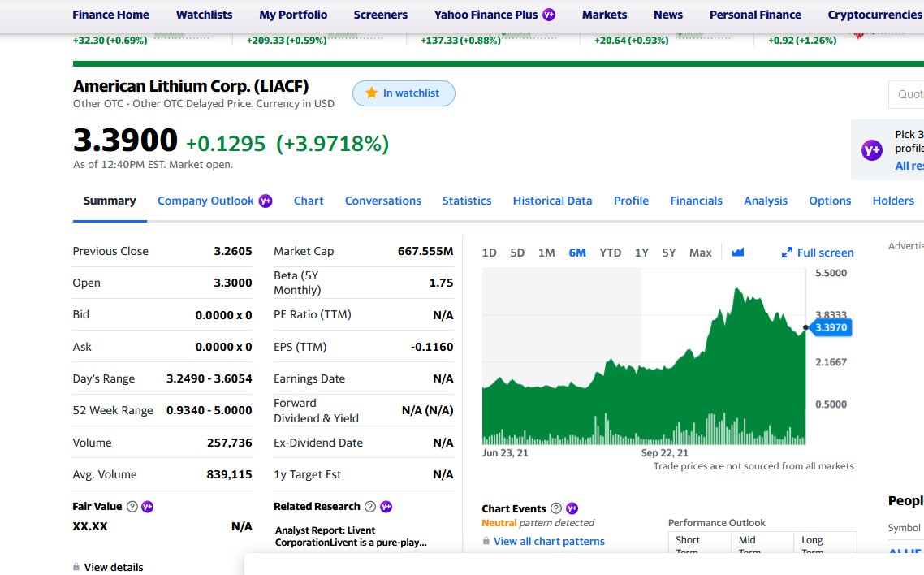
Task: Click the Full screen expand arrows icon
Action: coord(787,253)
